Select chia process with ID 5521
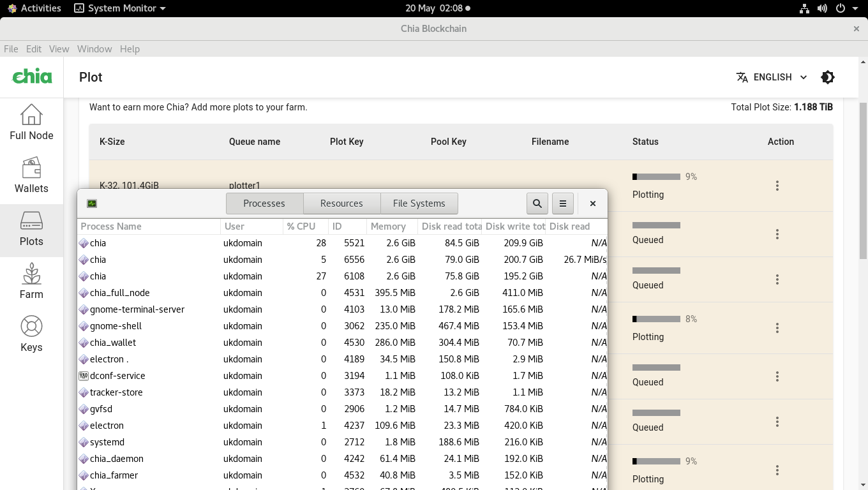This screenshot has height=490, width=868. [x=343, y=243]
